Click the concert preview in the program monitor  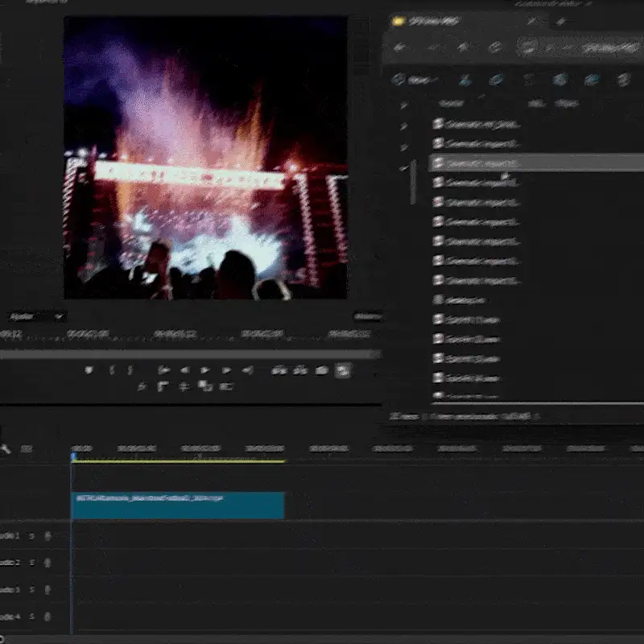(205, 157)
